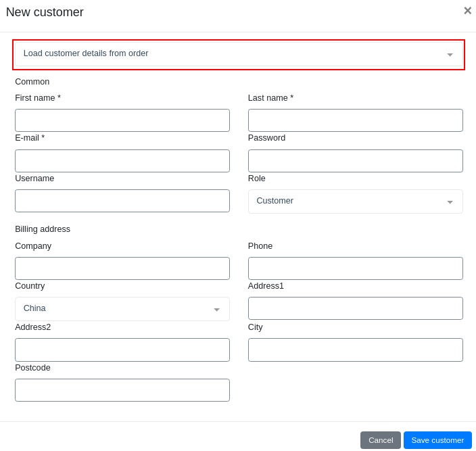Click the New customer dialog title
The width and height of the screenshot is (476, 451).
click(x=45, y=12)
